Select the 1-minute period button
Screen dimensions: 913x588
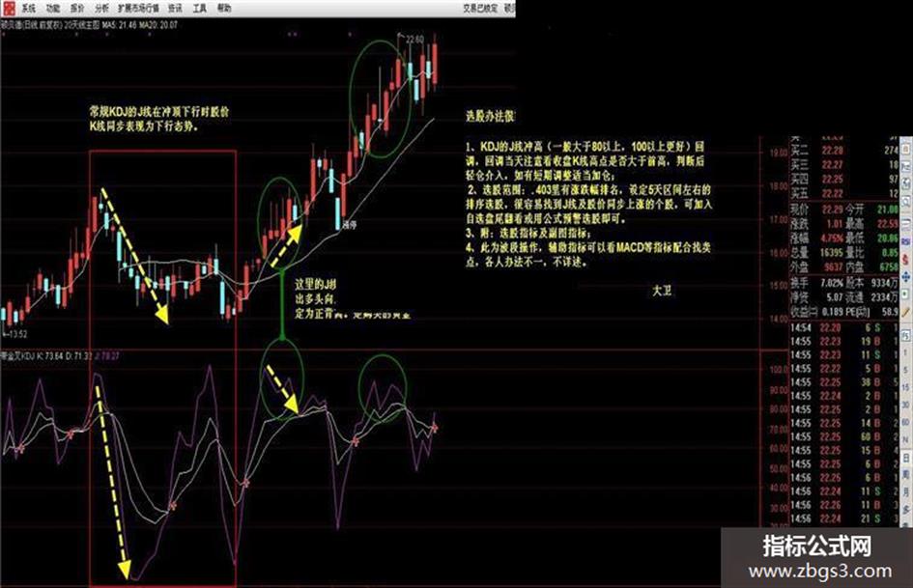tap(906, 352)
